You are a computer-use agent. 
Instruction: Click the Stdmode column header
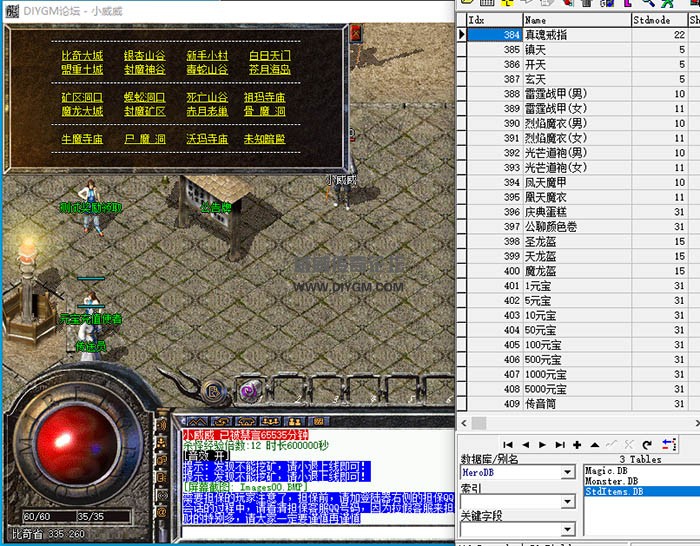659,20
